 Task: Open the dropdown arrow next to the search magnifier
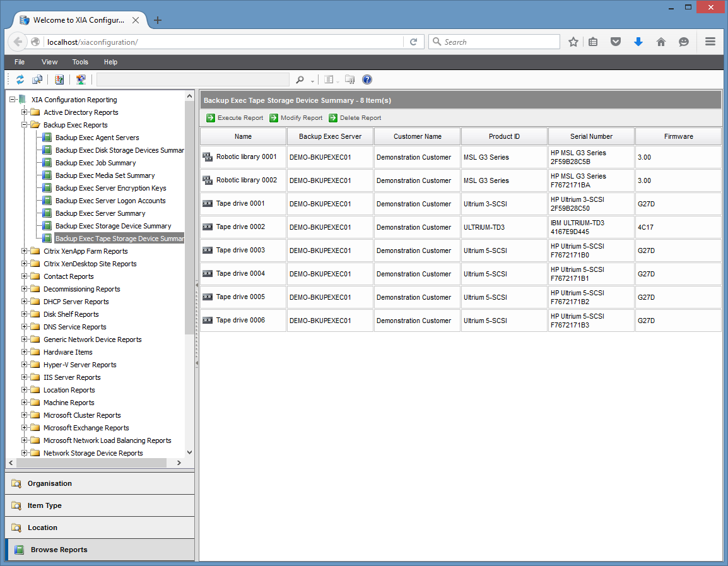coord(311,81)
